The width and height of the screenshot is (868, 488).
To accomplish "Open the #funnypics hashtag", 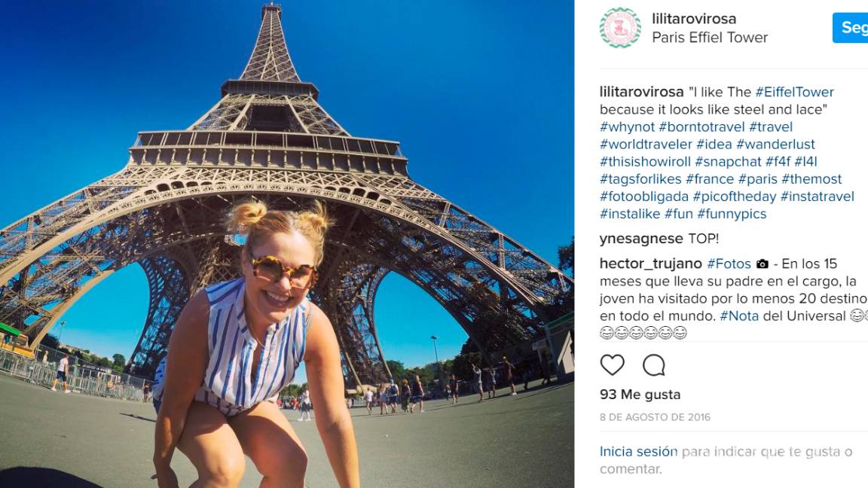I will pos(732,214).
